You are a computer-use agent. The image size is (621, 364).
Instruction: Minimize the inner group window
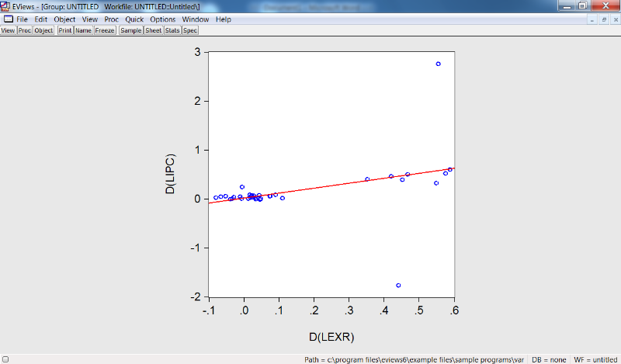coord(592,20)
